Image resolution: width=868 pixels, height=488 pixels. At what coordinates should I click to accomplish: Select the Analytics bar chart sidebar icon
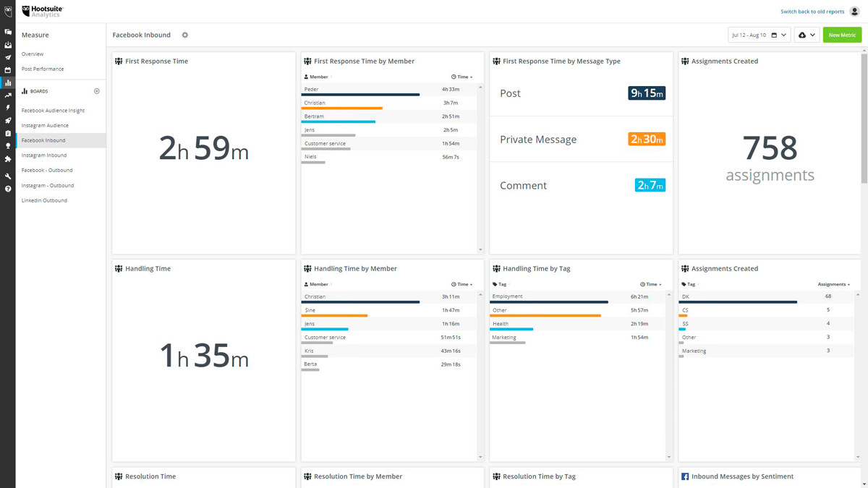tap(8, 82)
